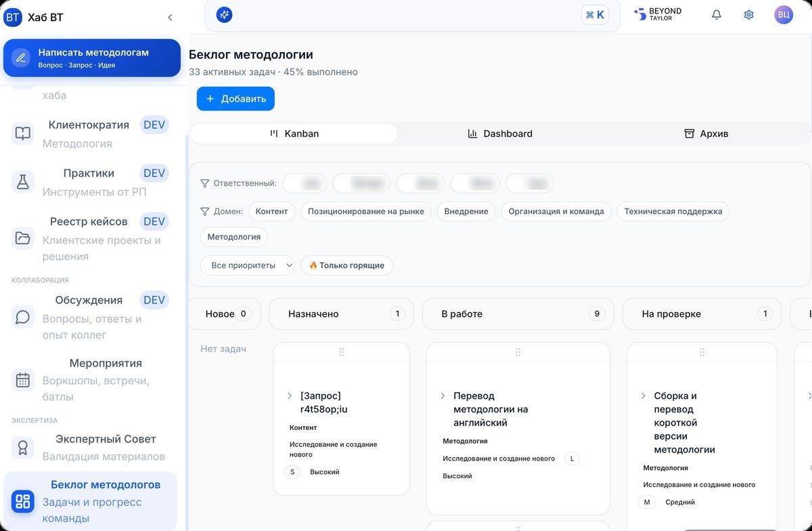Toggle the first blurred Ответственный filter chip
The width and height of the screenshot is (812, 531).
[304, 184]
